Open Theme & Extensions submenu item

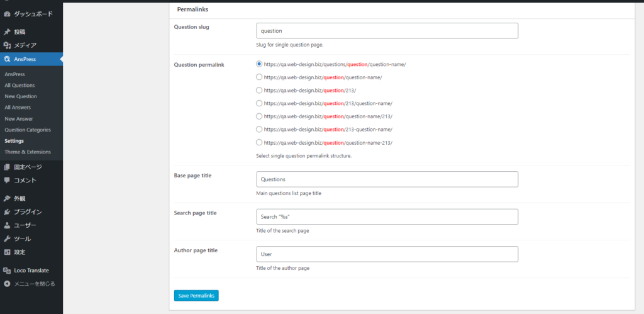[28, 152]
